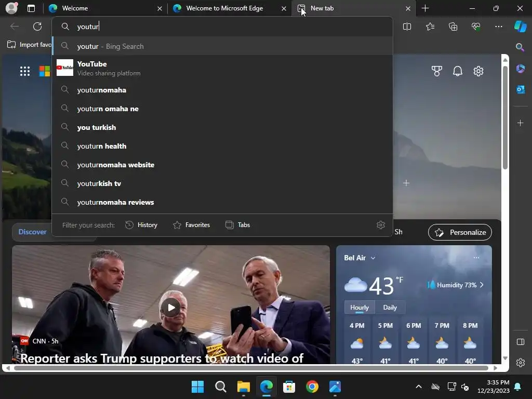Open sidebar Search icon
This screenshot has height=399, width=532.
(x=520, y=47)
